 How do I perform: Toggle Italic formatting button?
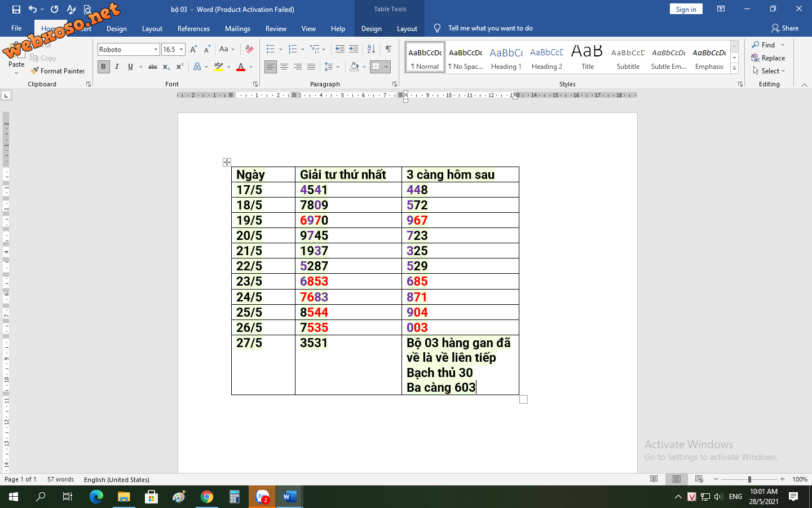tap(117, 67)
